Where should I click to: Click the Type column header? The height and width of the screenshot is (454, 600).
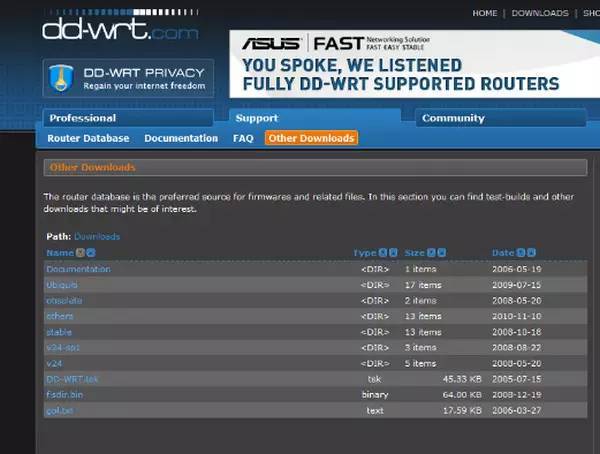[x=365, y=253]
